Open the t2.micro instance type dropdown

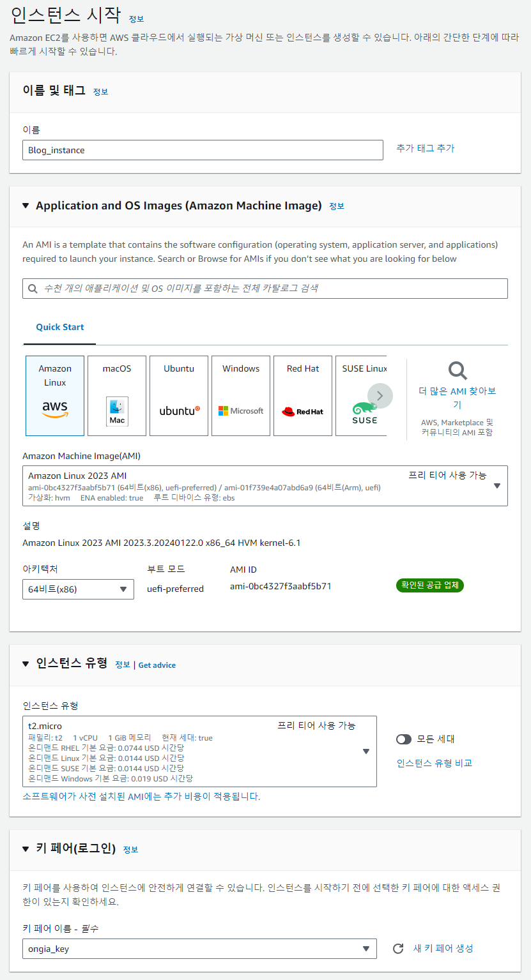[199, 751]
